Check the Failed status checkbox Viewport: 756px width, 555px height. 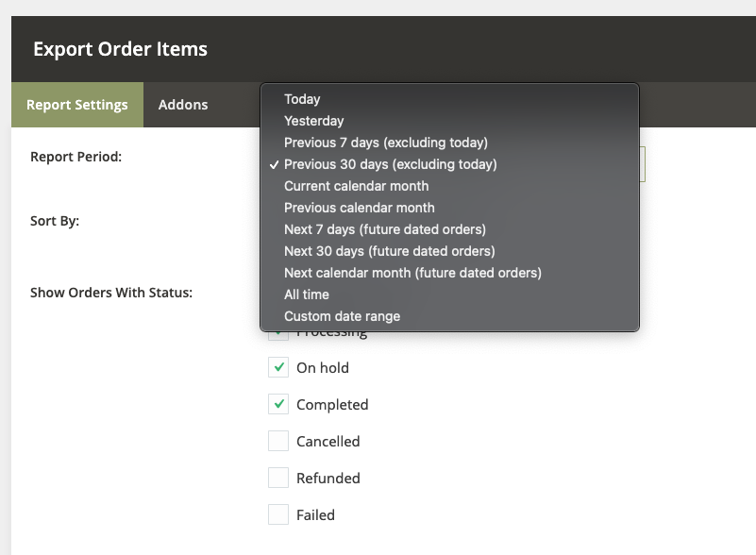pos(278,514)
